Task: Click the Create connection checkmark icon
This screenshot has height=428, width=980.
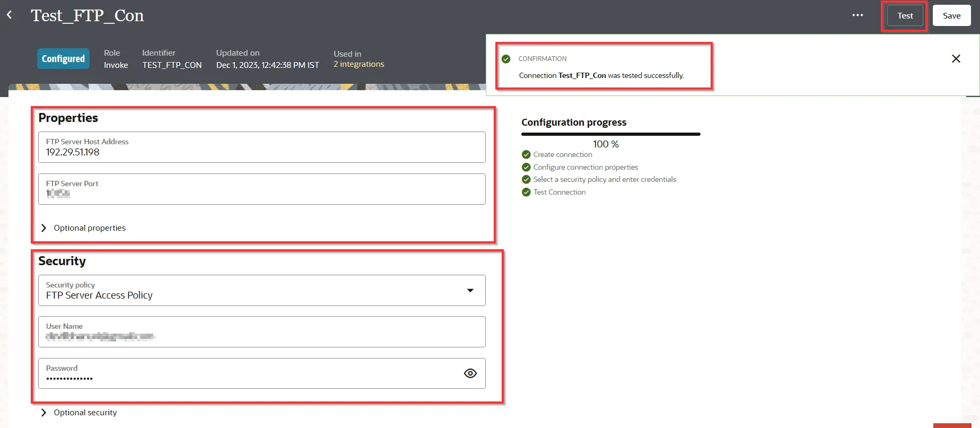Action: click(526, 155)
